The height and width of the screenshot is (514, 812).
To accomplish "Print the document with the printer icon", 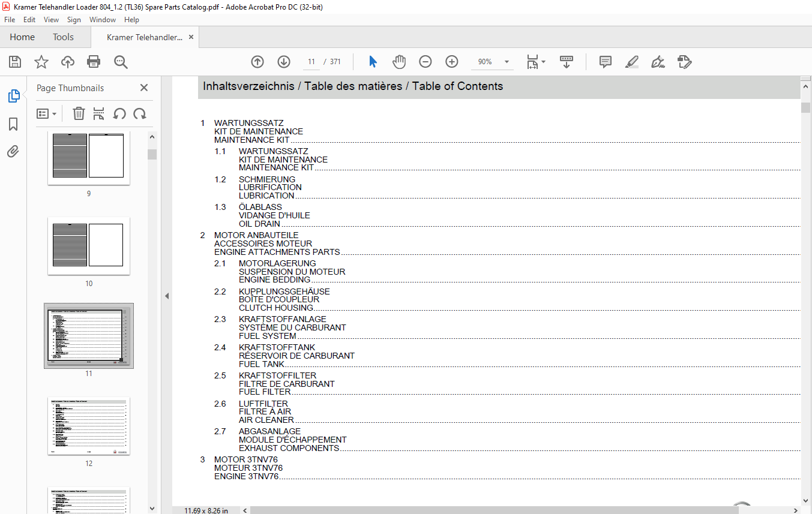I will tap(94, 62).
